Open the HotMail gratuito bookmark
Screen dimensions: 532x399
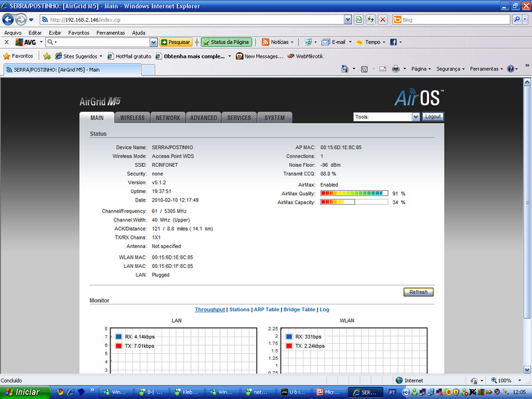(x=129, y=57)
